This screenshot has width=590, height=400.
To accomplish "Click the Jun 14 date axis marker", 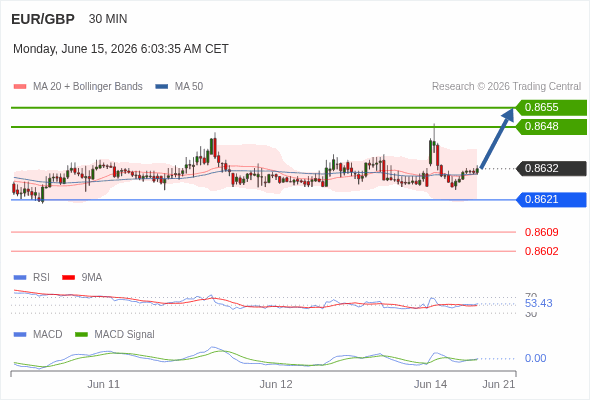I will (430, 384).
